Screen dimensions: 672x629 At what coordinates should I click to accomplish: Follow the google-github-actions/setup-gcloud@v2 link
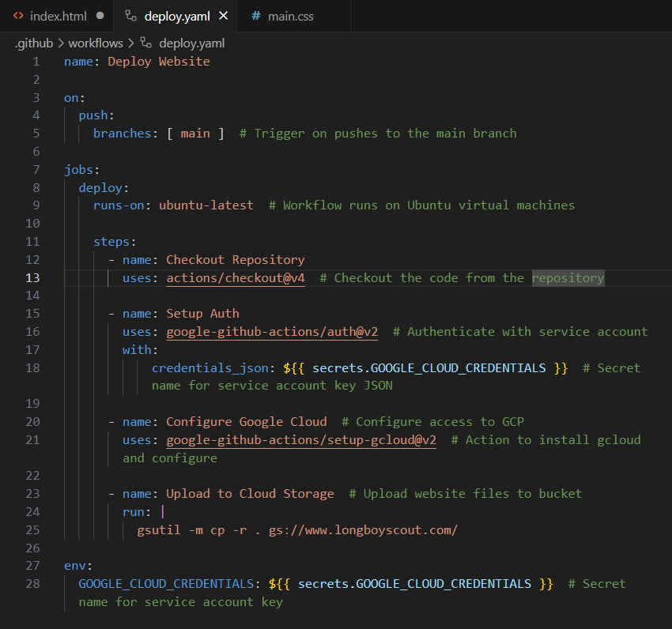point(300,440)
